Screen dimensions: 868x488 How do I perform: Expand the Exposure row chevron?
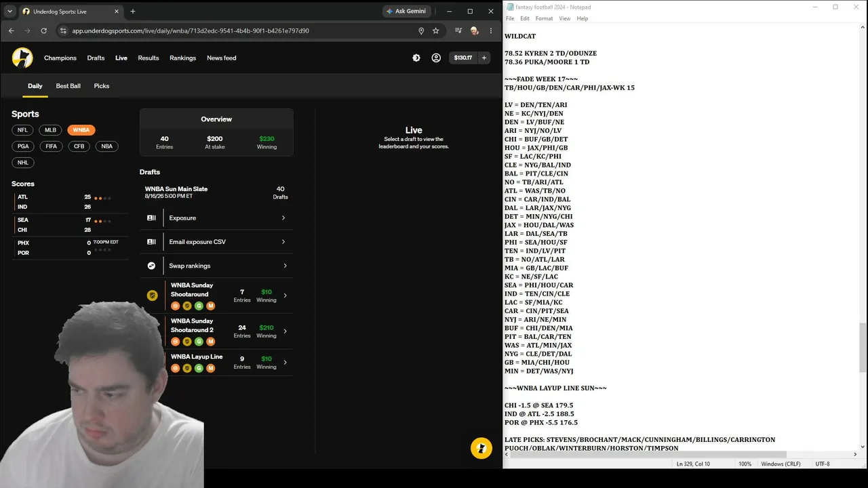[283, 218]
